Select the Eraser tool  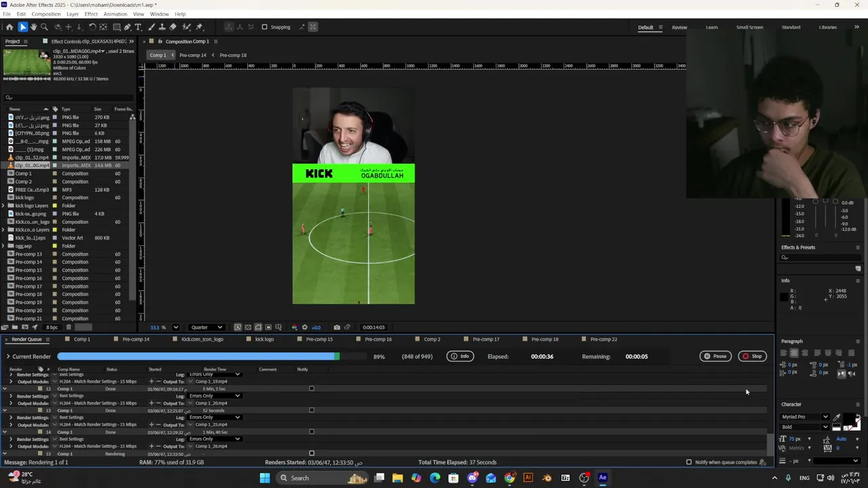click(x=173, y=27)
